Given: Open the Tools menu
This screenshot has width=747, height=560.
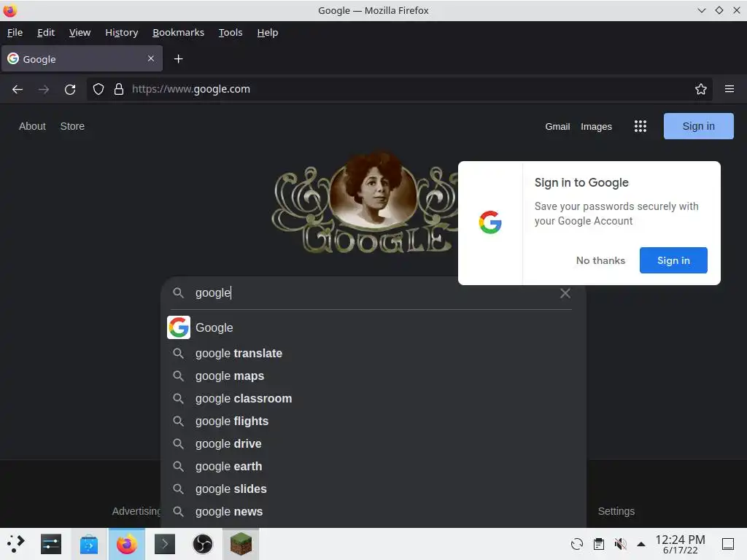Looking at the screenshot, I should point(231,32).
